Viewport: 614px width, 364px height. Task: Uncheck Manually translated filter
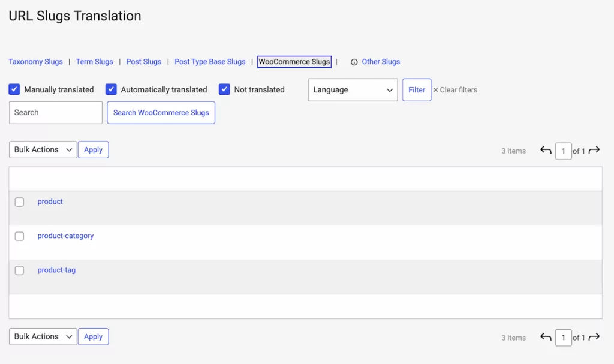[14, 89]
